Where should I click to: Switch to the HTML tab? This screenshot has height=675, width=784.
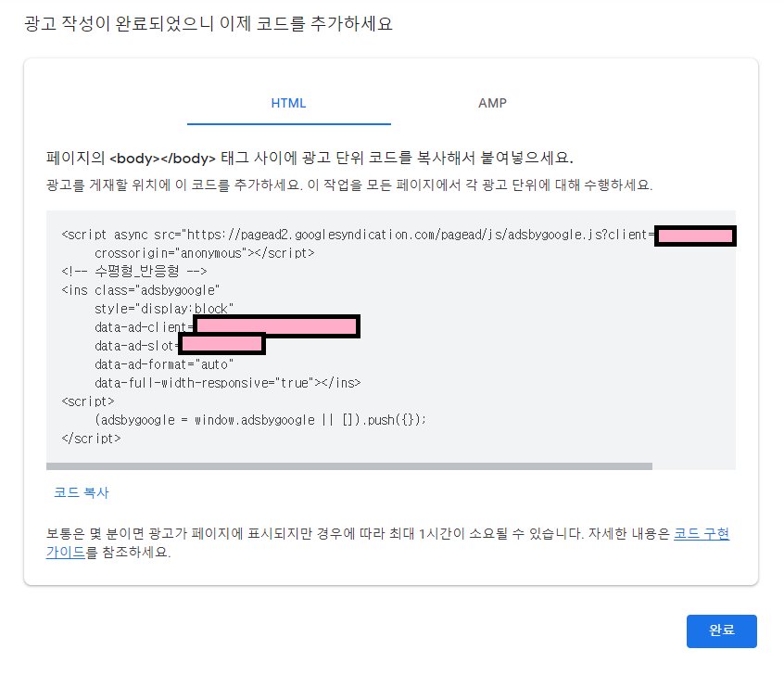coord(288,104)
